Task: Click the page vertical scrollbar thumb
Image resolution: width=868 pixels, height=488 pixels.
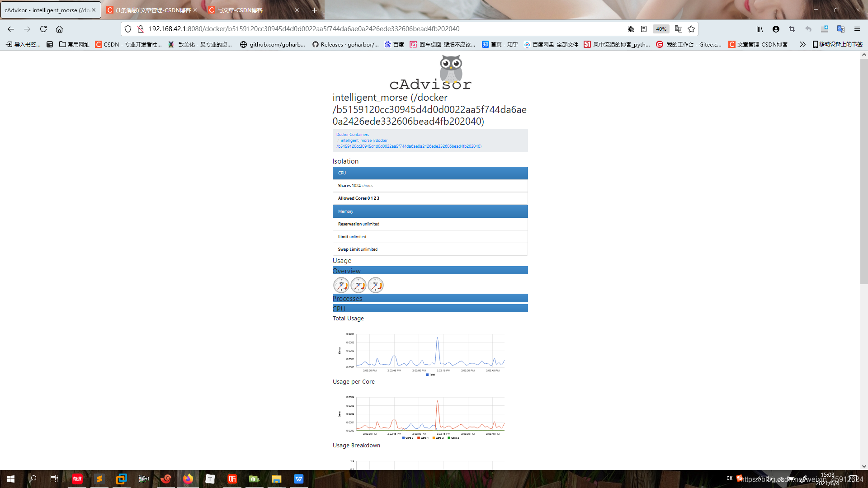Action: click(864, 172)
